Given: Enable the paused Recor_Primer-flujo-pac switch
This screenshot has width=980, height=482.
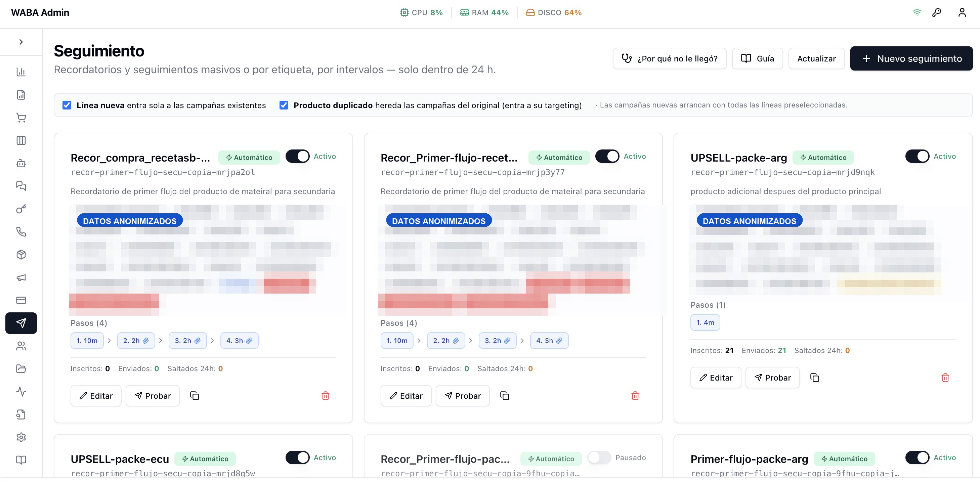Looking at the screenshot, I should coord(599,458).
